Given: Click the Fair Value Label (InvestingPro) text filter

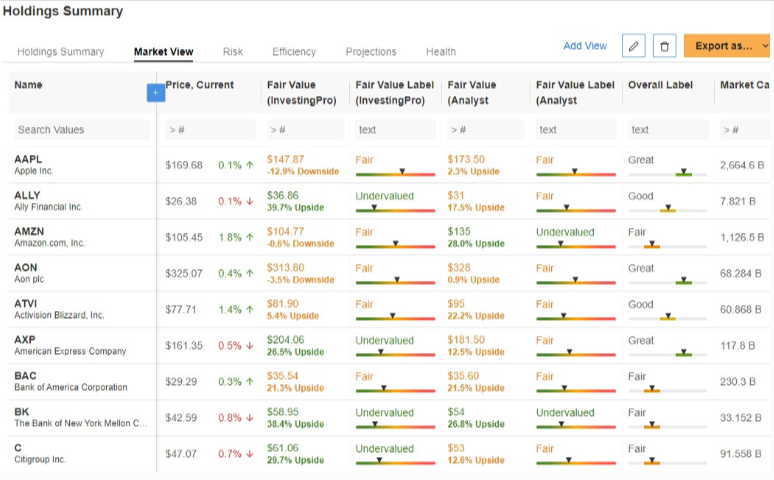Looking at the screenshot, I should point(395,129).
